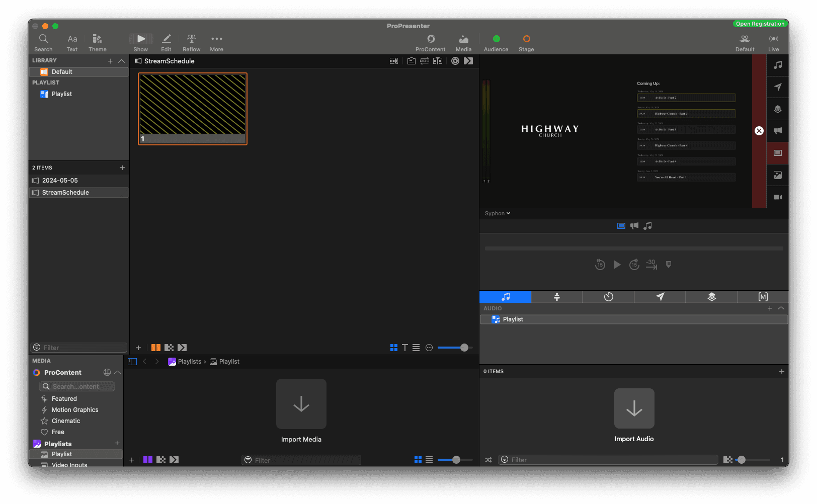Open Free content category
Image resolution: width=817 pixels, height=504 pixels.
pos(58,432)
